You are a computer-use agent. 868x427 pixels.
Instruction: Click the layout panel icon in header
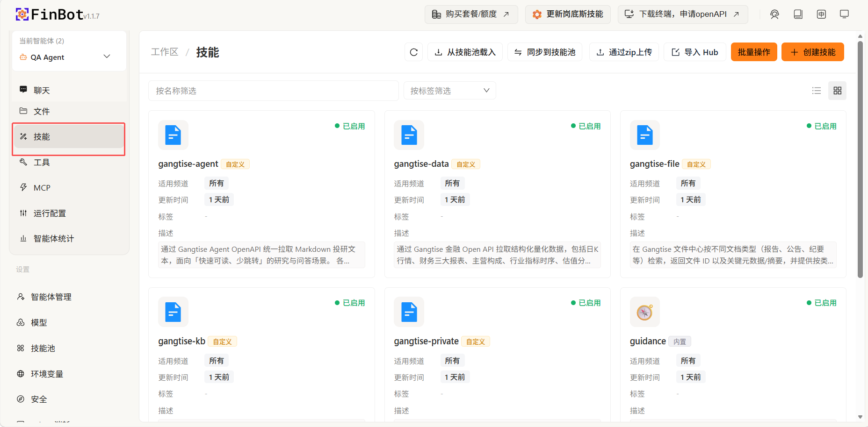(821, 14)
